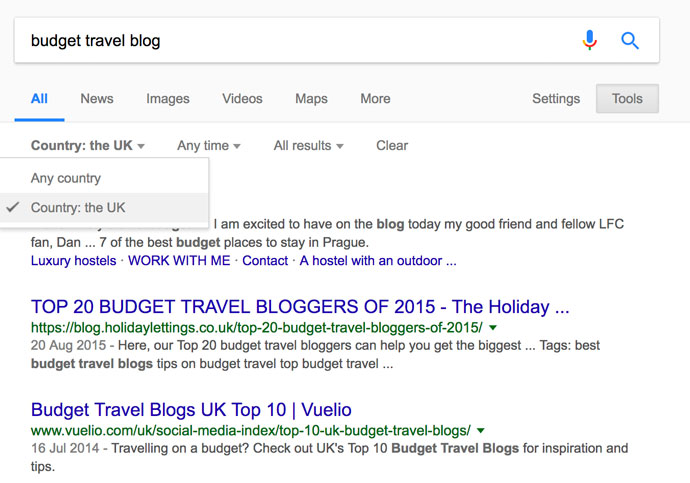Open arrow menu beside vuelio.com URL

[481, 431]
